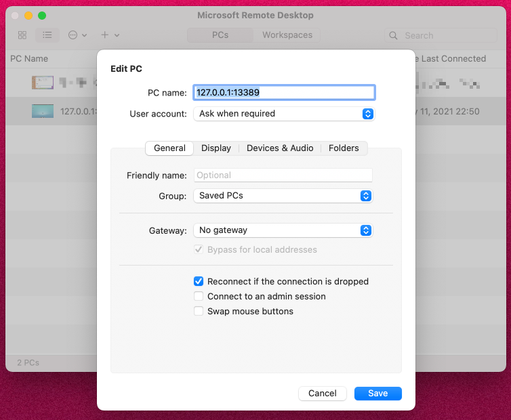Switch to the General tab
This screenshot has width=511, height=420.
tap(169, 148)
